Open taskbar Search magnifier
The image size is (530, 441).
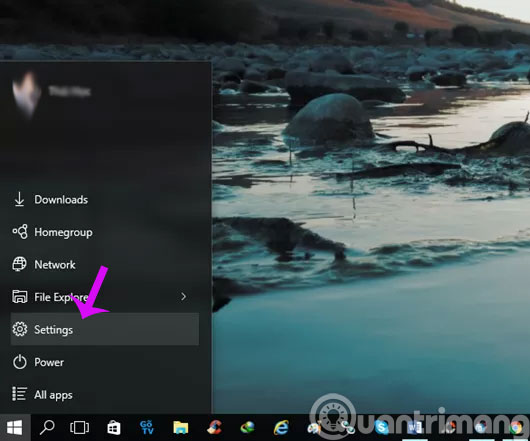click(47, 427)
